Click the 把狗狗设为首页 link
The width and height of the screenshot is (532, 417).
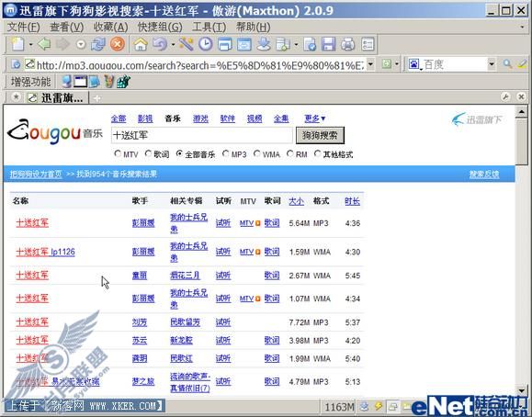pyautogui.click(x=36, y=175)
